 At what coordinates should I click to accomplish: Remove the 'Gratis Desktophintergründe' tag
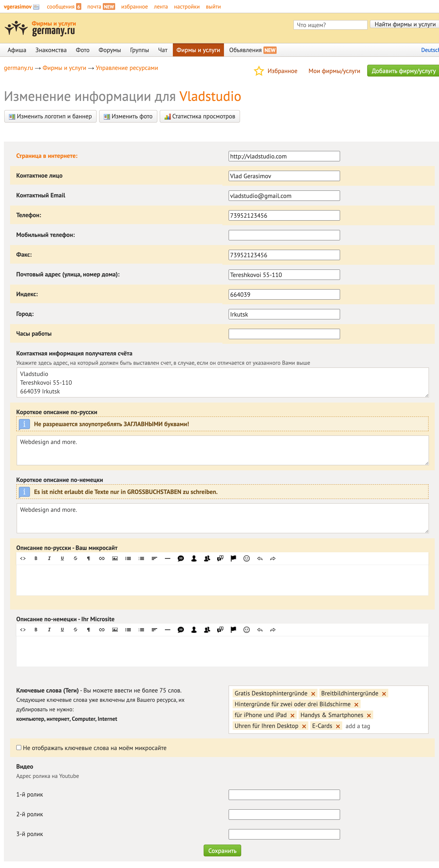(x=313, y=694)
